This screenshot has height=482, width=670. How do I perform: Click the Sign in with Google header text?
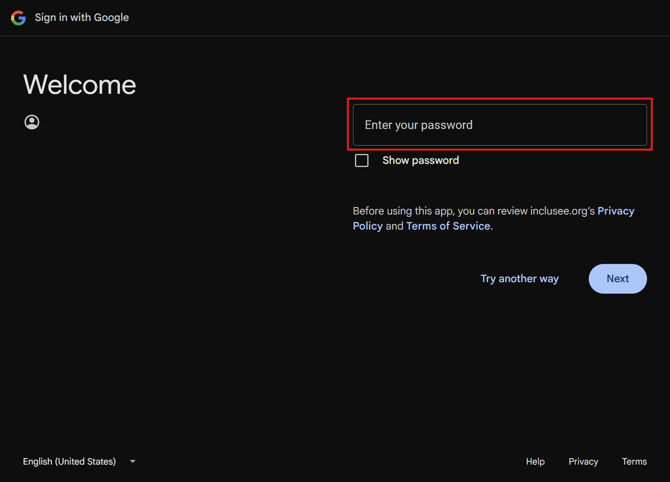tap(82, 18)
